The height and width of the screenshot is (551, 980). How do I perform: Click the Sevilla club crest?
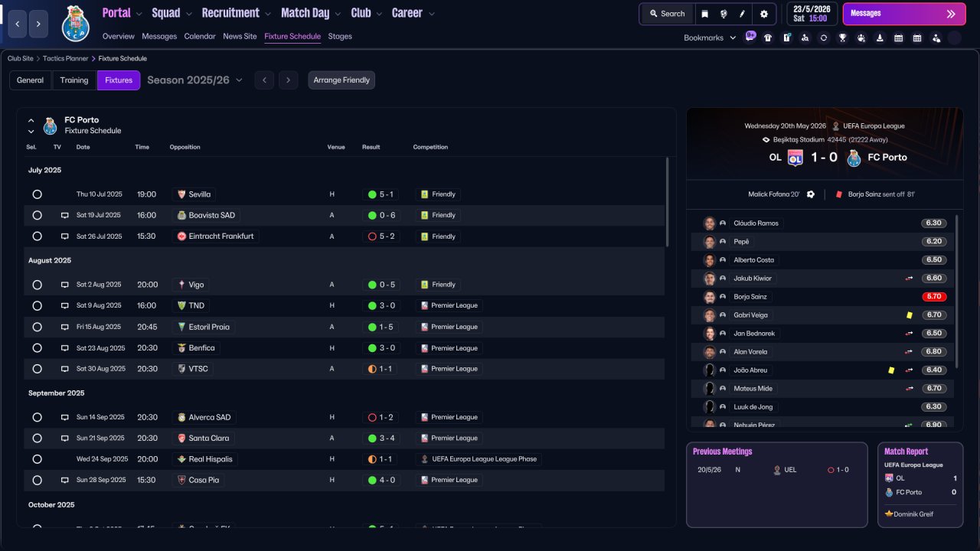181,194
